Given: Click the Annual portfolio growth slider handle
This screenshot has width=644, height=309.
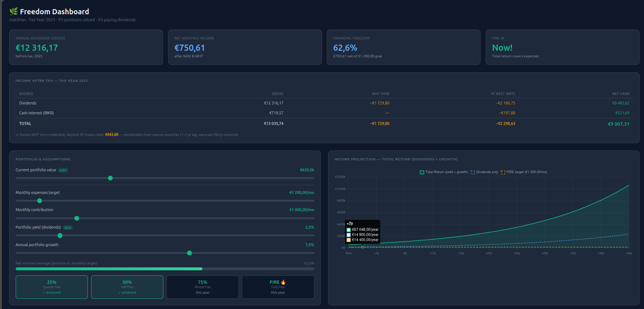Looking at the screenshot, I should (x=189, y=253).
